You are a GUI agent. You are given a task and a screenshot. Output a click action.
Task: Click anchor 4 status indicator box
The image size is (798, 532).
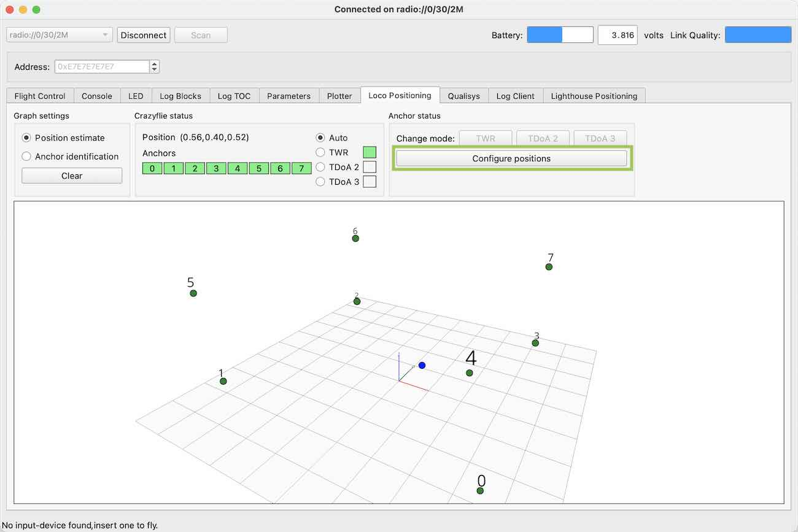click(x=238, y=168)
